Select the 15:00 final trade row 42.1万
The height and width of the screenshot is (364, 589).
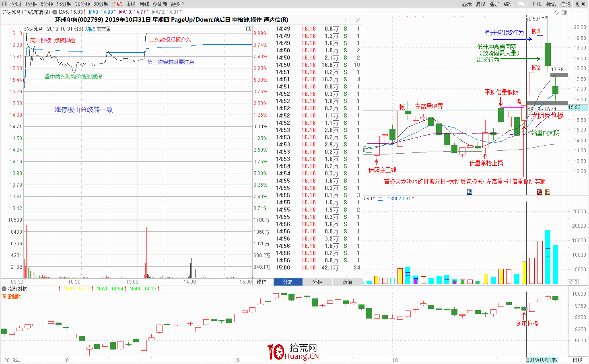point(318,267)
